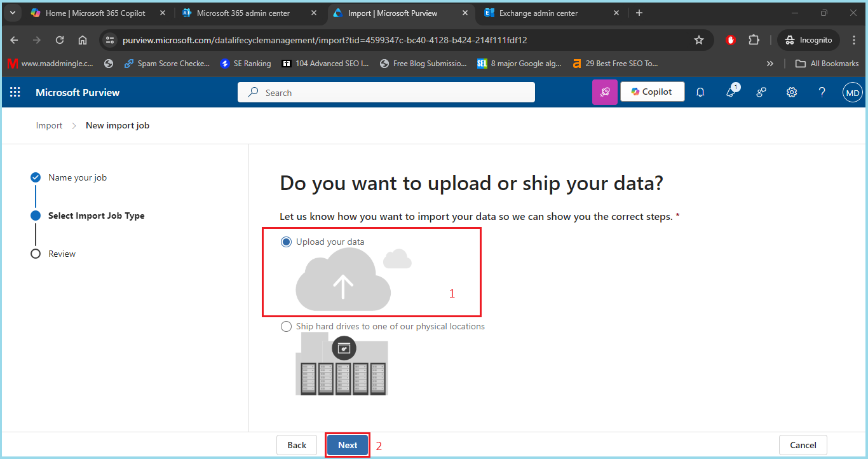Open the people network icon in header
The image size is (868, 459).
(x=761, y=92)
